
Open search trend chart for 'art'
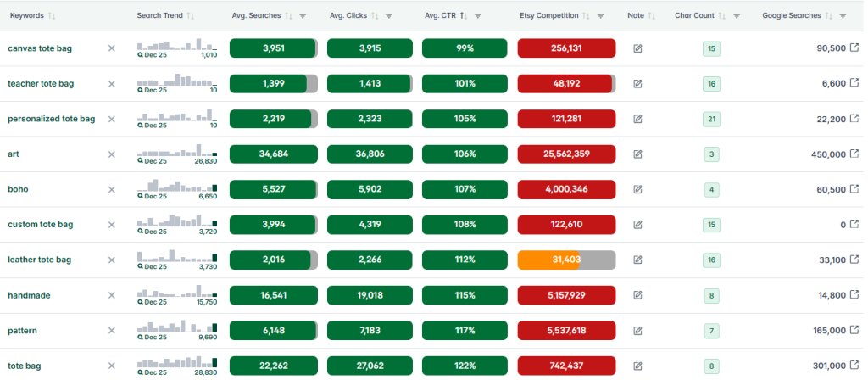point(177,154)
